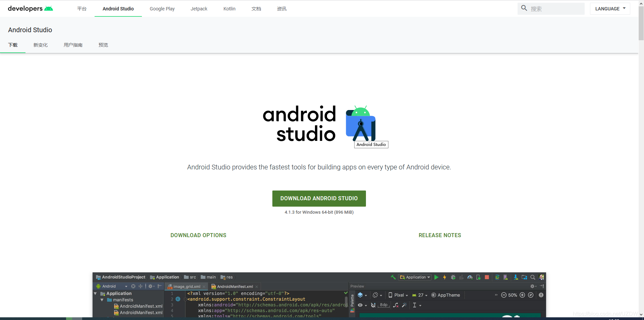Open the Pixel device dropdown
644x320 pixels.
tap(398, 295)
